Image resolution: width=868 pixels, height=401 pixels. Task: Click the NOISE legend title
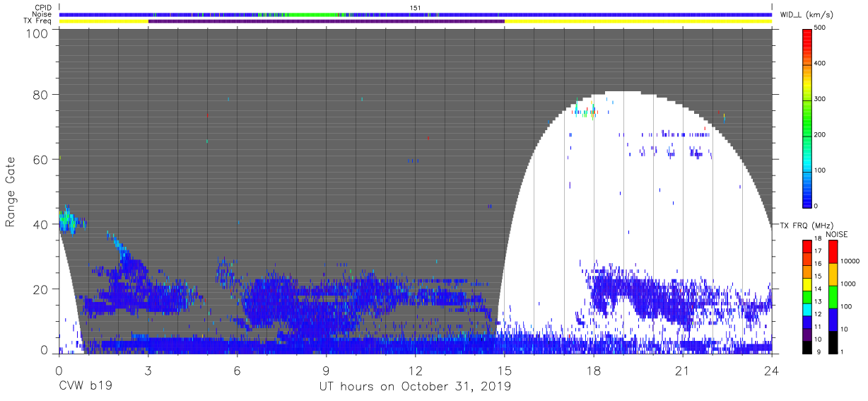click(837, 234)
